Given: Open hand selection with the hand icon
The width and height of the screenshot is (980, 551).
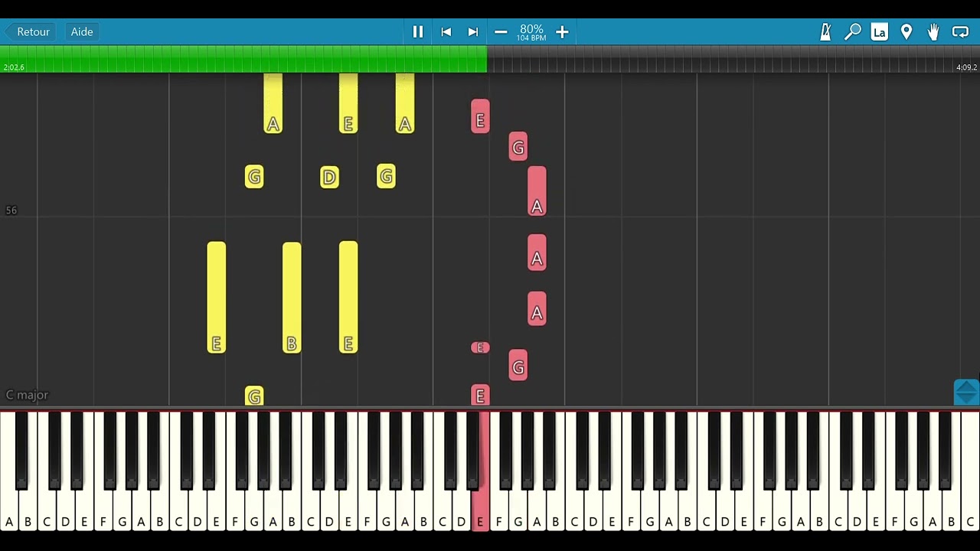Looking at the screenshot, I should (933, 32).
